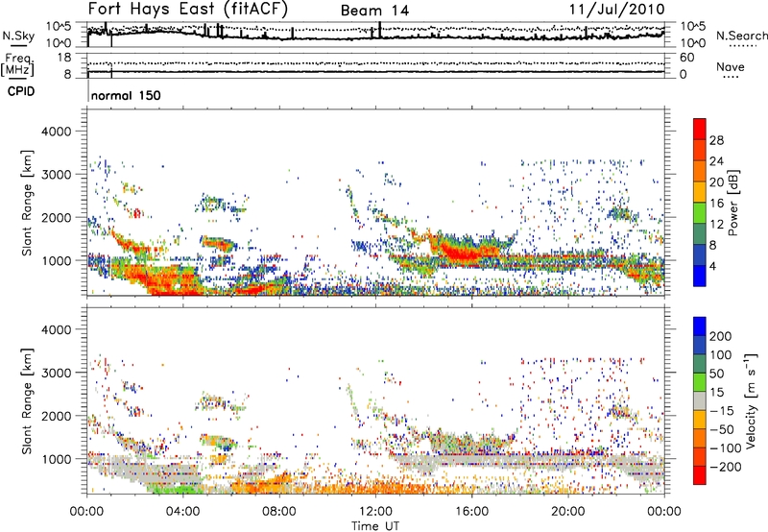This screenshot has width=768, height=532.
Task: Click the 'Time UT' axis title
Action: click(375, 526)
